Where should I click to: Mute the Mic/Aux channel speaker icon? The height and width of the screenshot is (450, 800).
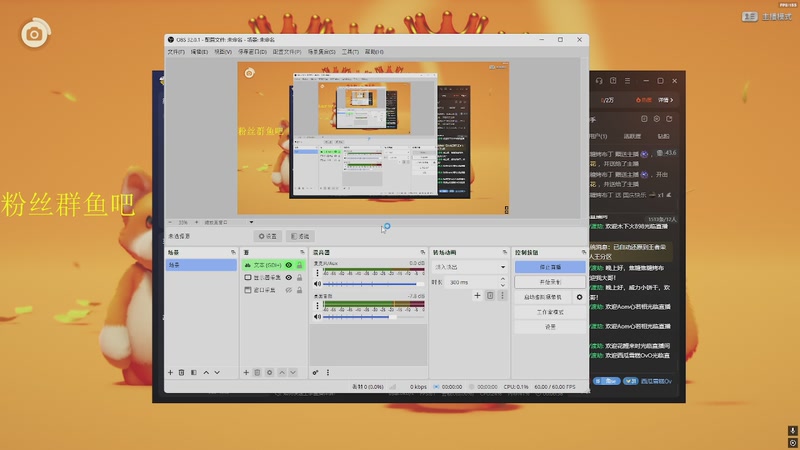click(317, 284)
